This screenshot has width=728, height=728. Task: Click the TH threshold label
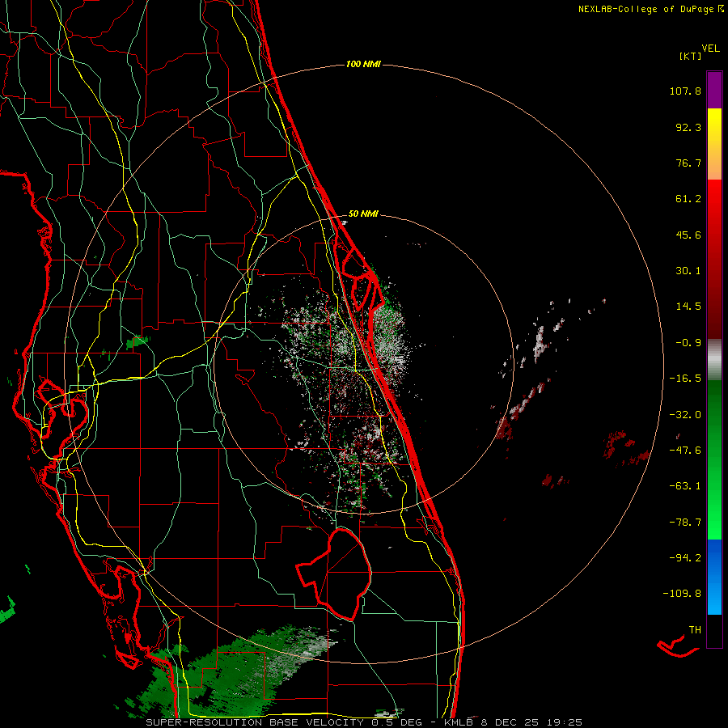[695, 630]
